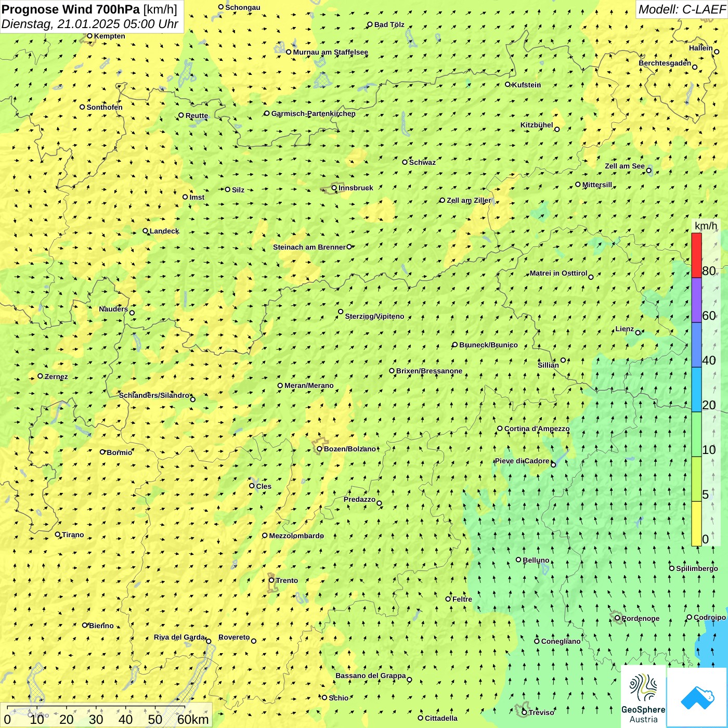Click the Matrei in Osttirol label

(558, 273)
